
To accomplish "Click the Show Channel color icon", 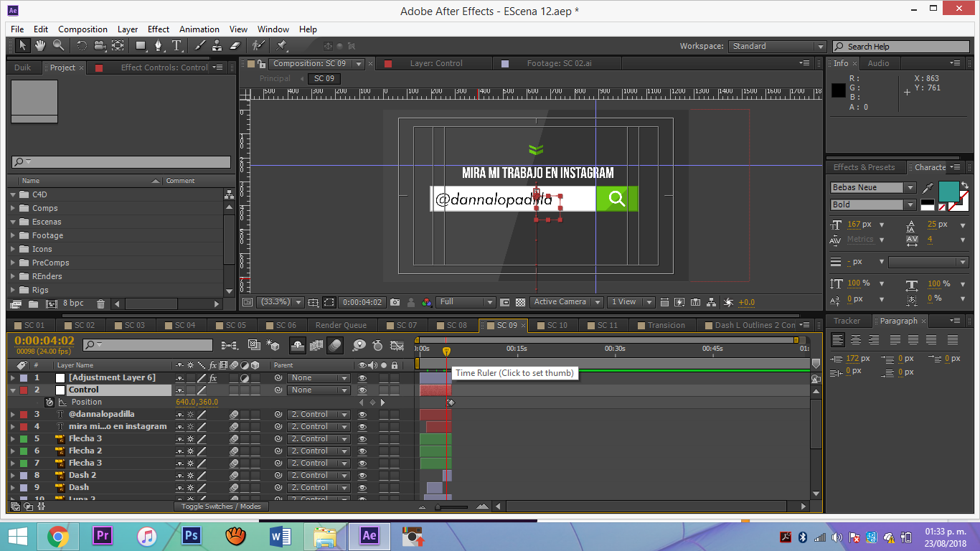I will [x=427, y=303].
